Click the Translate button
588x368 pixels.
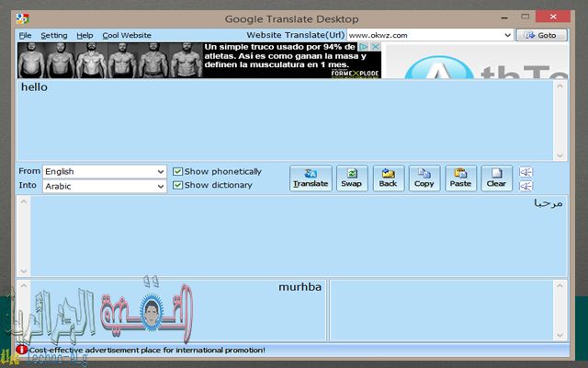click(x=310, y=178)
